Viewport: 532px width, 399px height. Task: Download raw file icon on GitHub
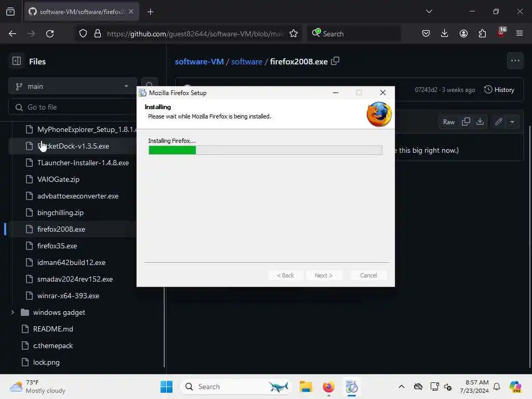[480, 122]
